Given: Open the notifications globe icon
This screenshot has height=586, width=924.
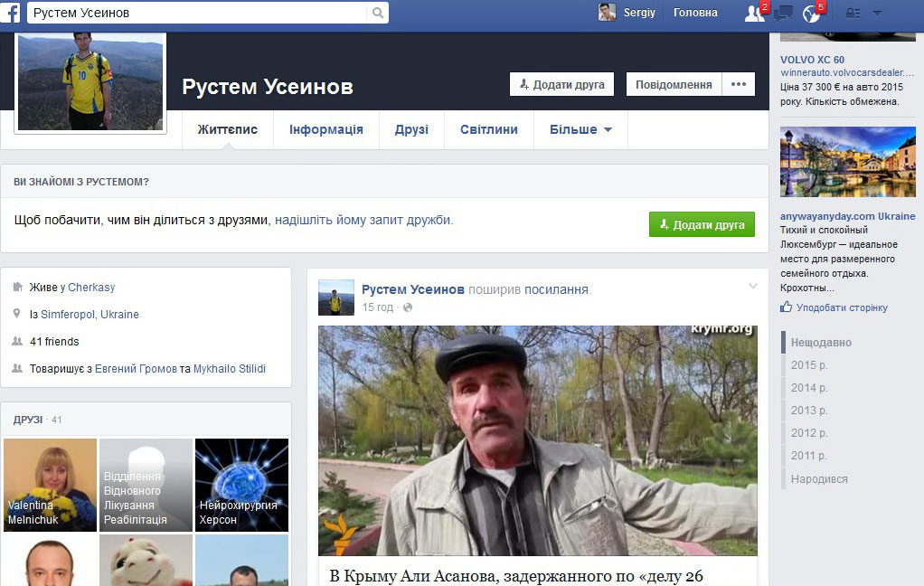Looking at the screenshot, I should (x=811, y=13).
